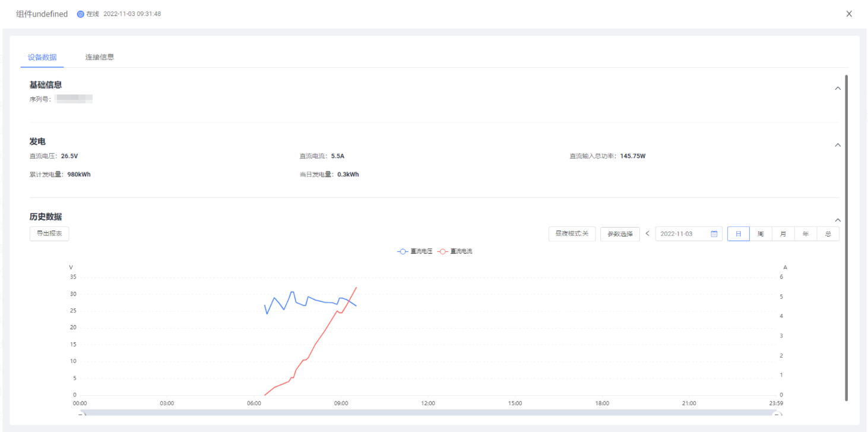The height and width of the screenshot is (432, 868).
Task: Collapse the 发电 section
Action: [x=838, y=145]
